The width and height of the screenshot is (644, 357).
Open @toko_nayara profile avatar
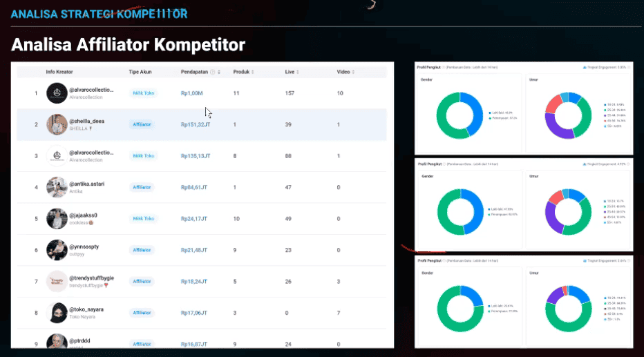[x=57, y=312]
